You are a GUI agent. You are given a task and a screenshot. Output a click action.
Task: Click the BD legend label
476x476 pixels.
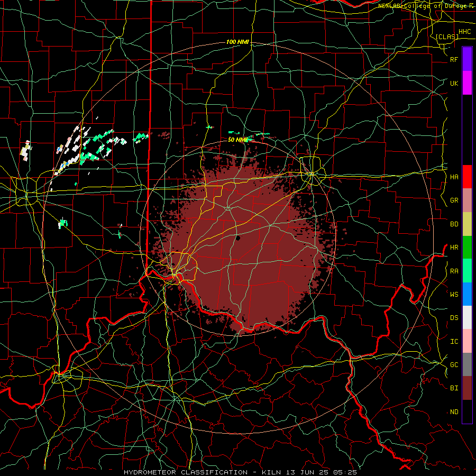[x=454, y=224]
